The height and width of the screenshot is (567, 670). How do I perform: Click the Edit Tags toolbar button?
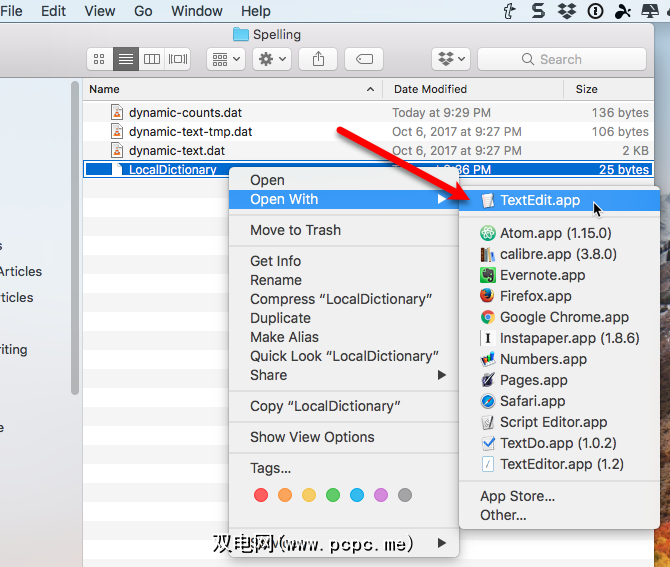(x=364, y=59)
